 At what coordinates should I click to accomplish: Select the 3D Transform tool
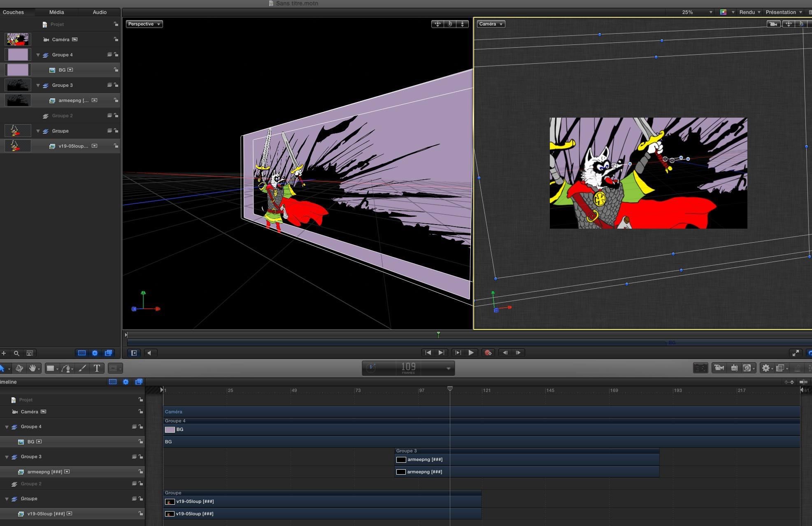pyautogui.click(x=19, y=368)
